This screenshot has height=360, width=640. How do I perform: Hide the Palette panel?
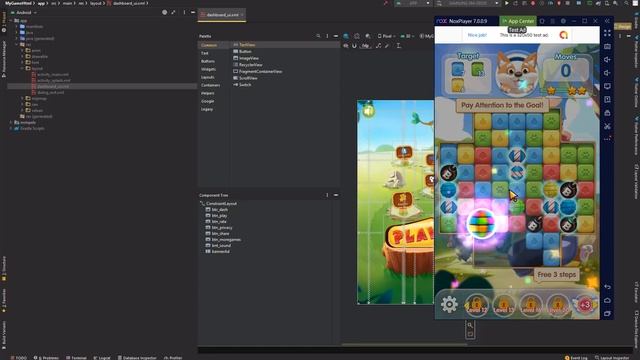point(336,36)
